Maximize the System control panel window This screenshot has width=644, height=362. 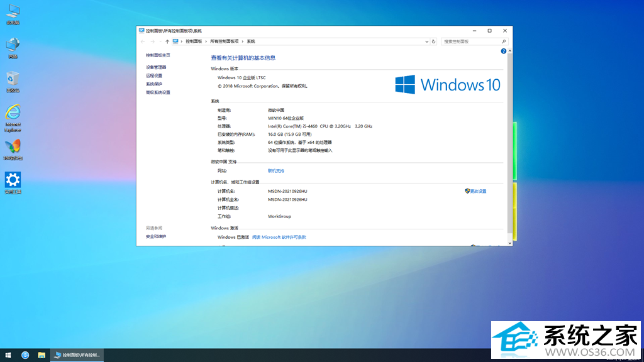(x=489, y=31)
